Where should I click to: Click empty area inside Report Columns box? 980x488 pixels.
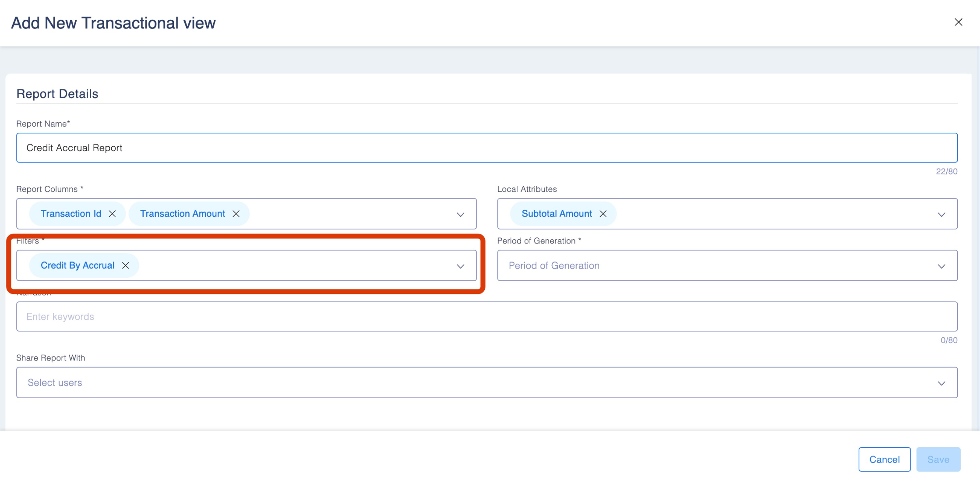350,214
